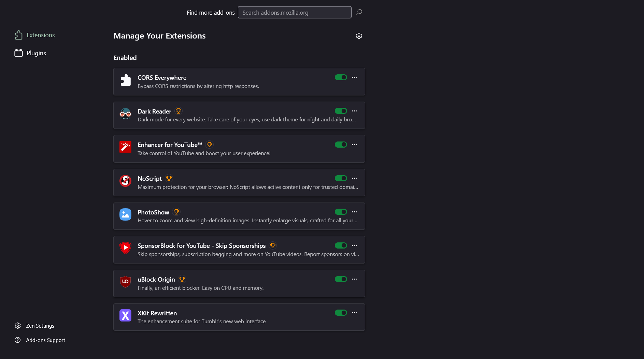Click the Dark Reader extension icon
Screen dimensions: 644x359
pos(125,114)
